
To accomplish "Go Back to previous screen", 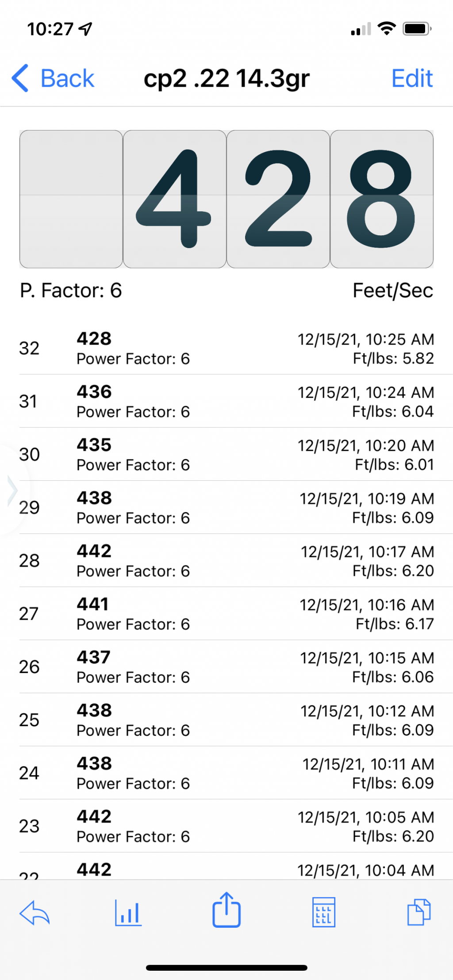I will click(53, 78).
